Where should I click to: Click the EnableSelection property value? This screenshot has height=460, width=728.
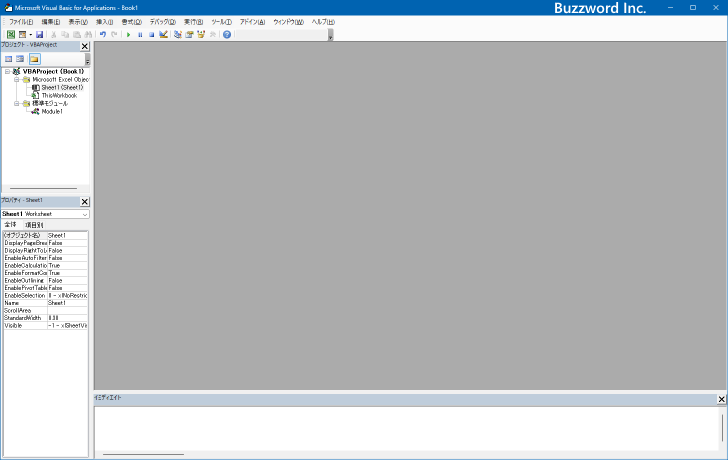tap(67, 295)
